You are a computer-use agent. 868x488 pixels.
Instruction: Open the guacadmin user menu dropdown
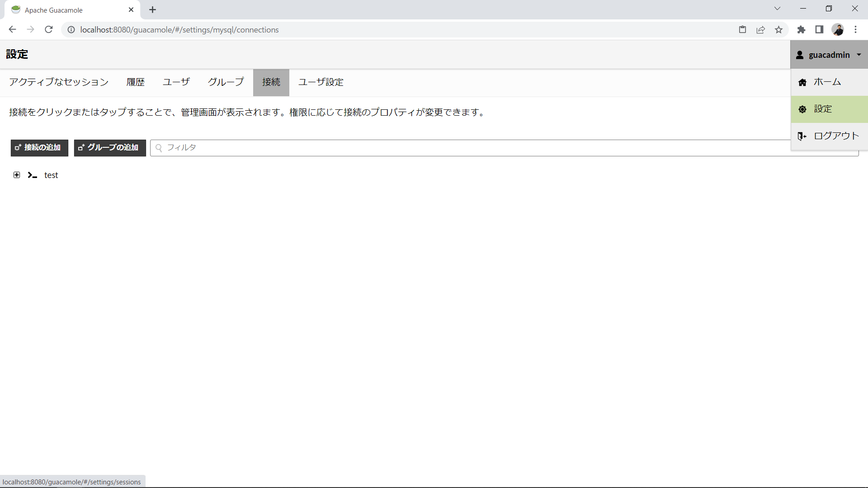(829, 55)
